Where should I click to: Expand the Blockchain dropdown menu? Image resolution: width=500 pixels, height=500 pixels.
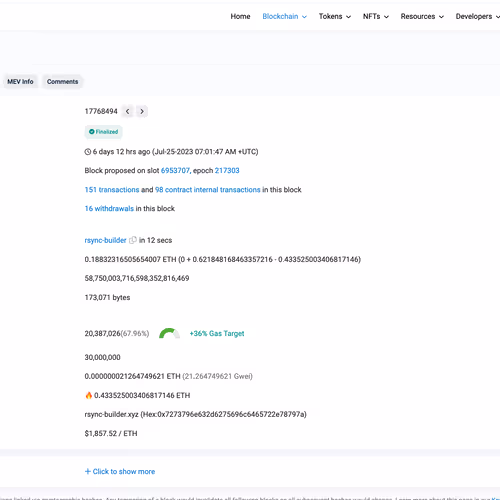click(x=284, y=16)
